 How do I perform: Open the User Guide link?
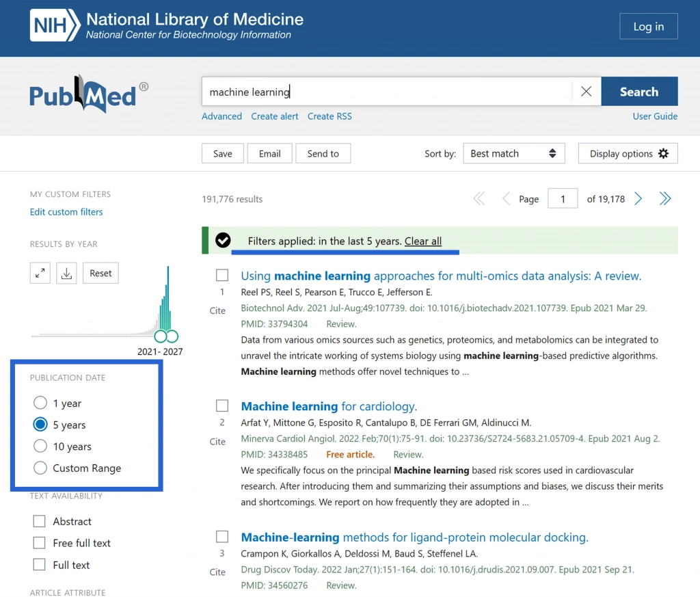655,116
